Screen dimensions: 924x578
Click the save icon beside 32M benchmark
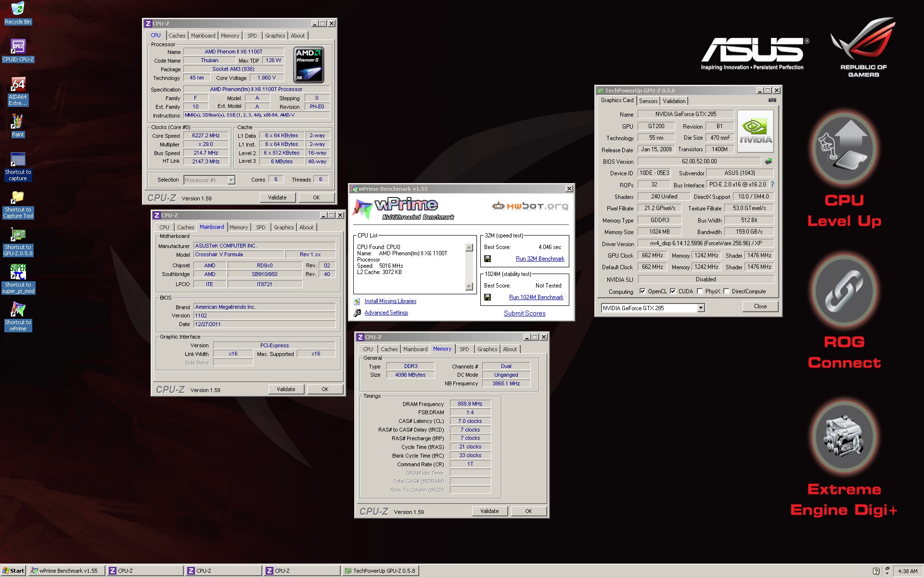pos(488,259)
